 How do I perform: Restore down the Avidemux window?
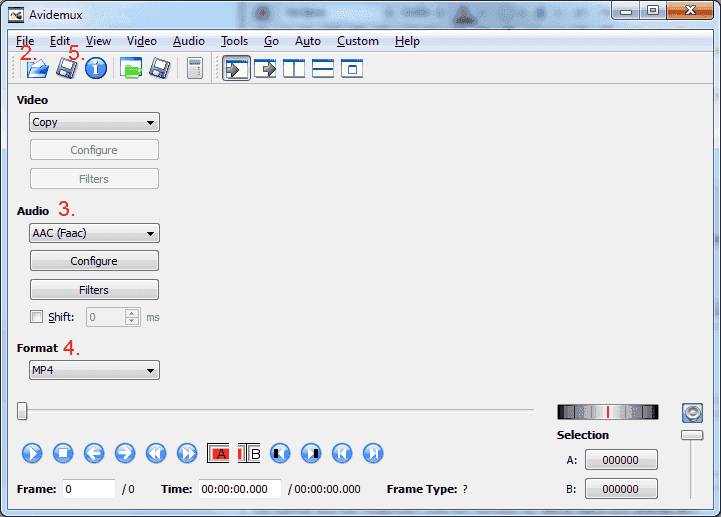coord(652,10)
